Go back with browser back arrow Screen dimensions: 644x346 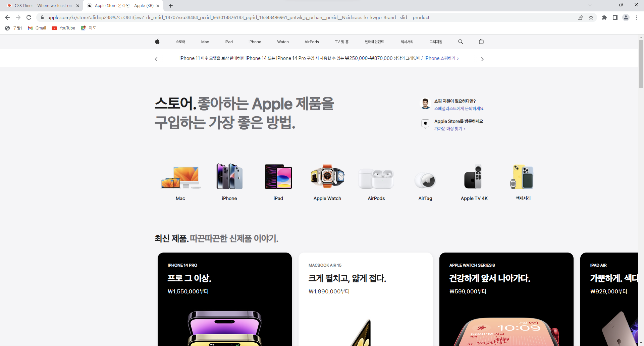coord(7,17)
